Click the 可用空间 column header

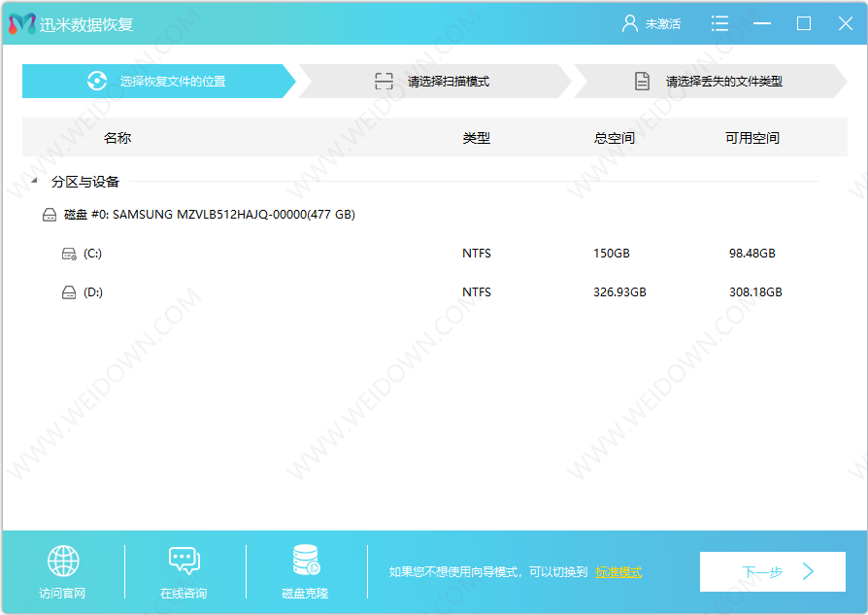[752, 137]
